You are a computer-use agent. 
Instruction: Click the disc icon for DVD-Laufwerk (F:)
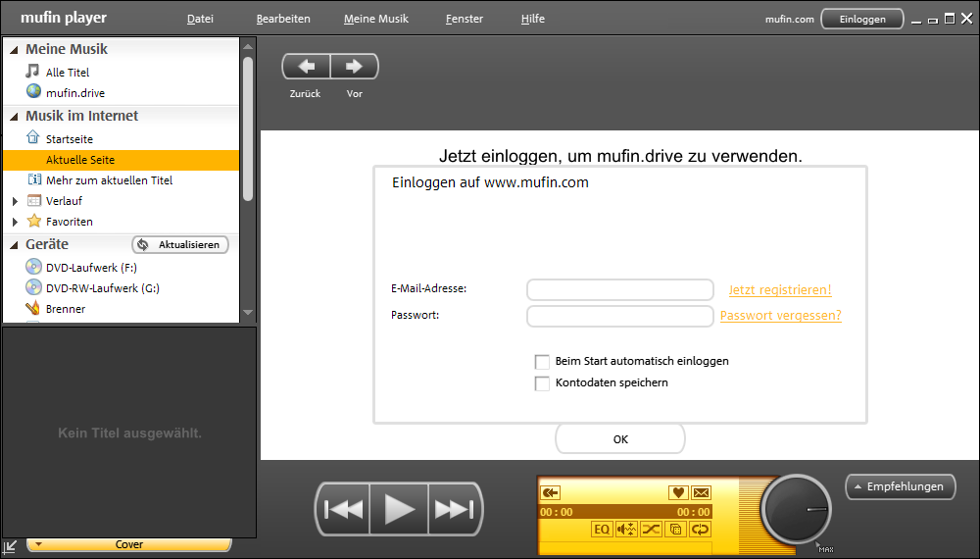[33, 267]
